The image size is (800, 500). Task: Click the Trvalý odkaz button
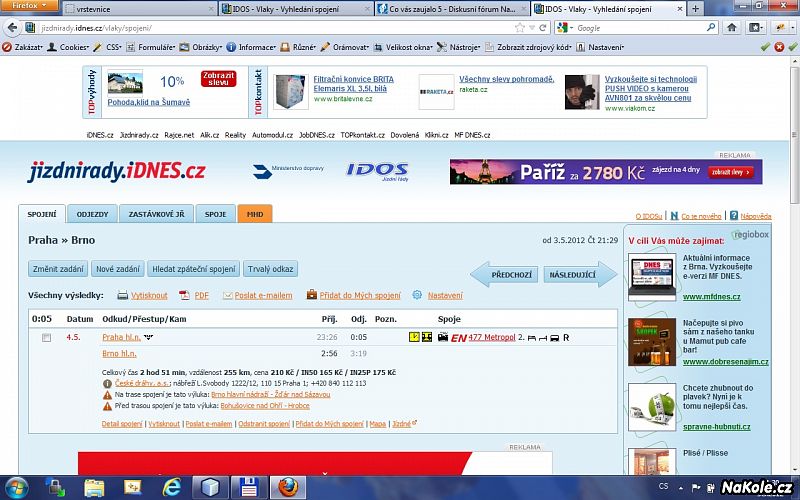[x=270, y=269]
